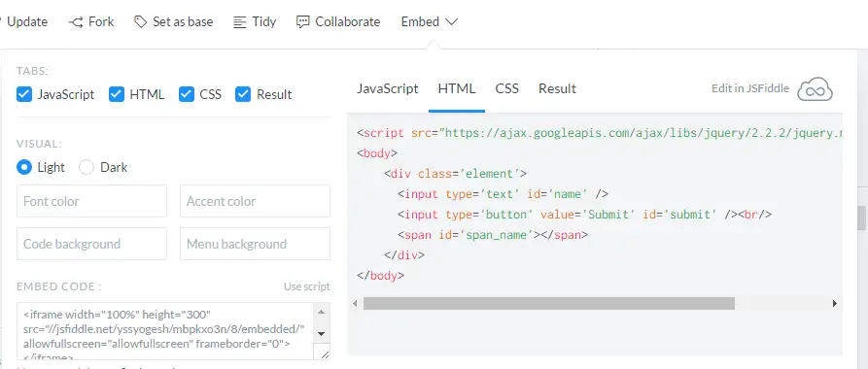
Task: Click the opening <body> tag text
Action: (x=377, y=153)
